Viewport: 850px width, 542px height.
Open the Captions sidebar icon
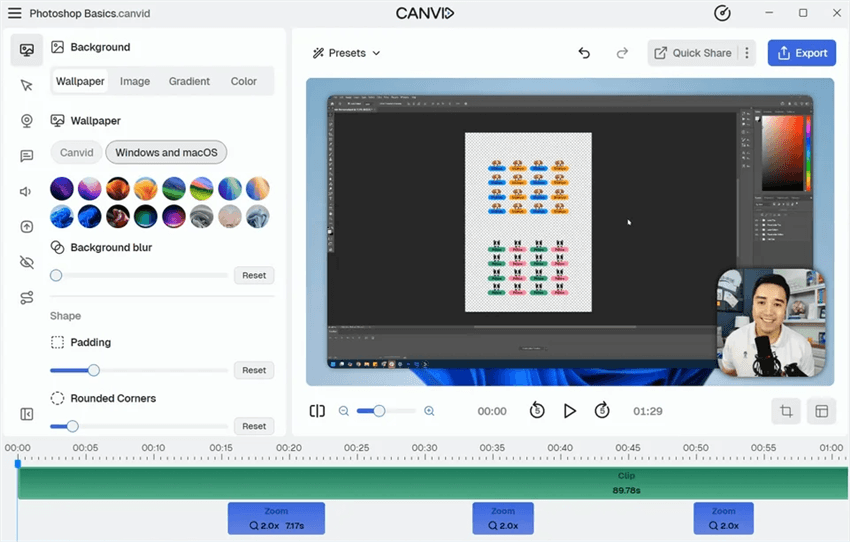27,156
